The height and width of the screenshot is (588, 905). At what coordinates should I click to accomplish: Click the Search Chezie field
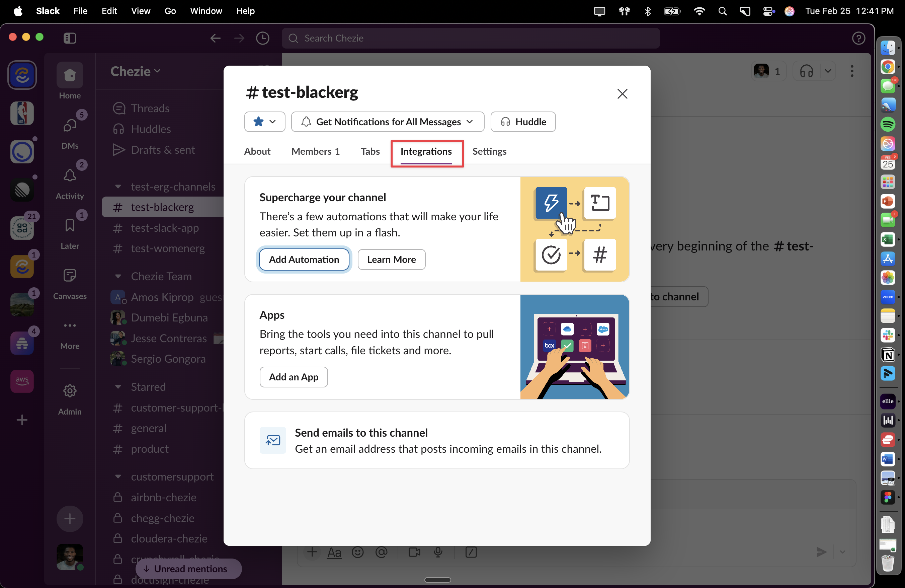point(470,38)
